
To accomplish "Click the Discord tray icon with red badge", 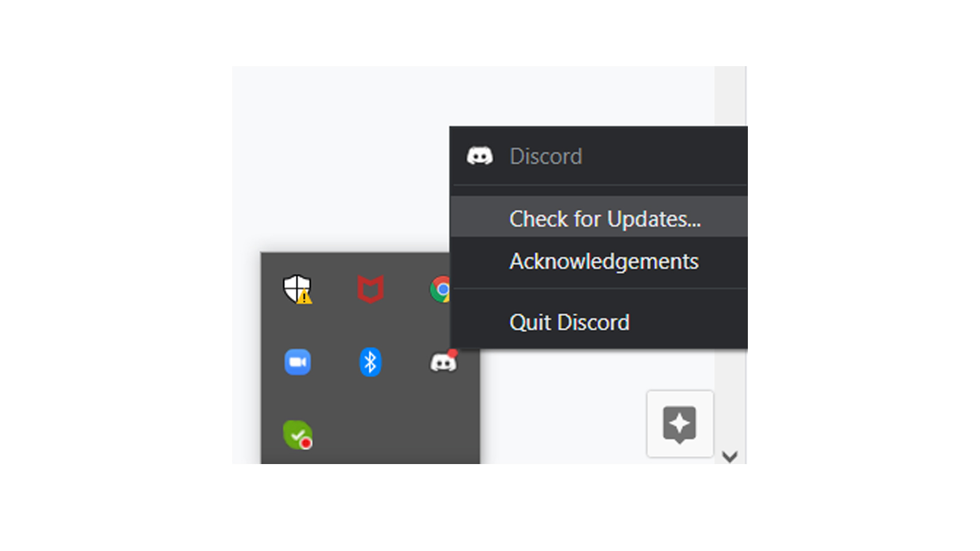I will 443,362.
